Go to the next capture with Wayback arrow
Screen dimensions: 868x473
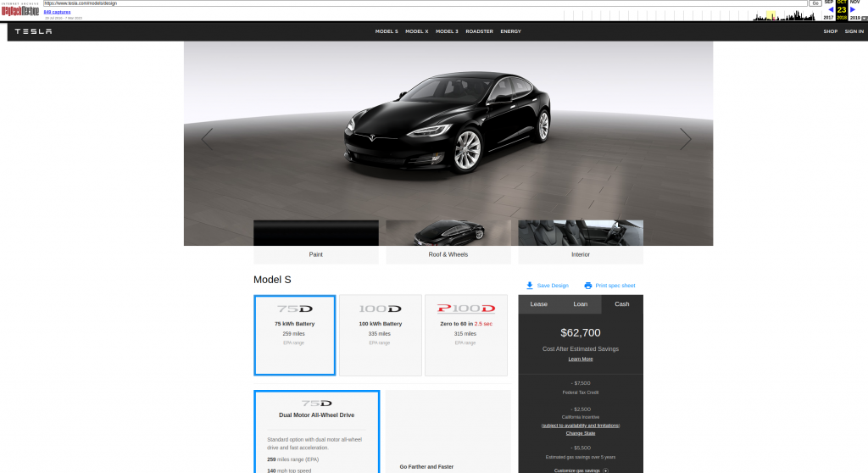(853, 9)
